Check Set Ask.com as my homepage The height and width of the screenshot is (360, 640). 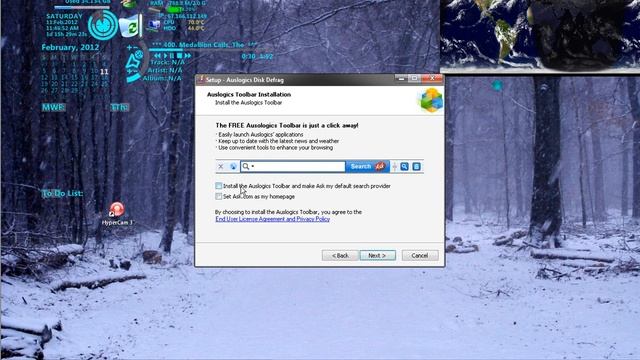click(219, 196)
